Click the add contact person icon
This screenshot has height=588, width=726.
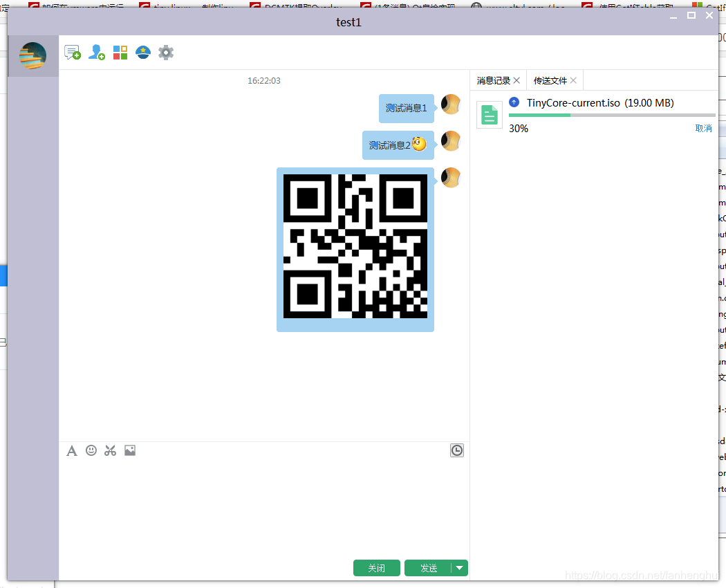(97, 53)
